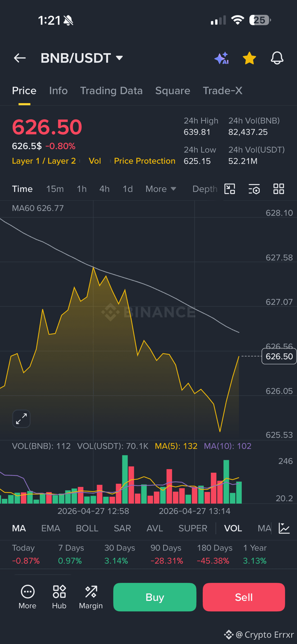
Task: Tap the green Buy button
Action: [155, 597]
